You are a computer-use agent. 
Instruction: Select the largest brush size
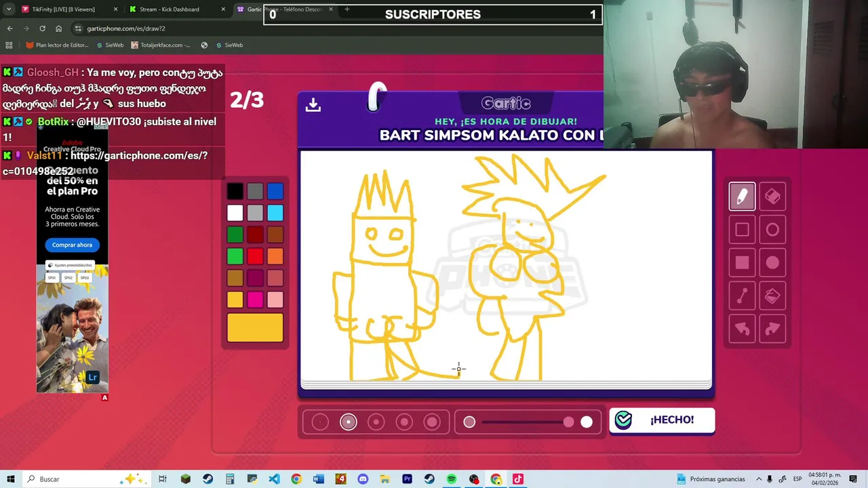(x=432, y=422)
